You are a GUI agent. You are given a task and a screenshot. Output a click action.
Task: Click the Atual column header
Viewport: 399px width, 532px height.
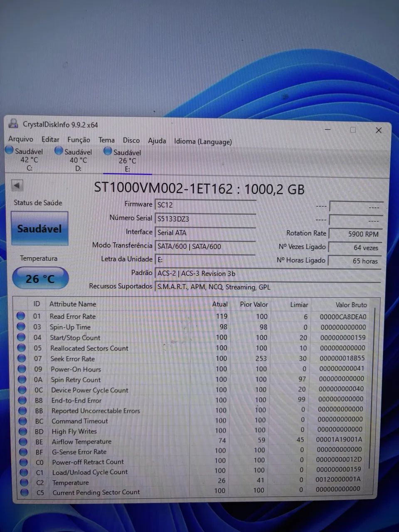220,304
